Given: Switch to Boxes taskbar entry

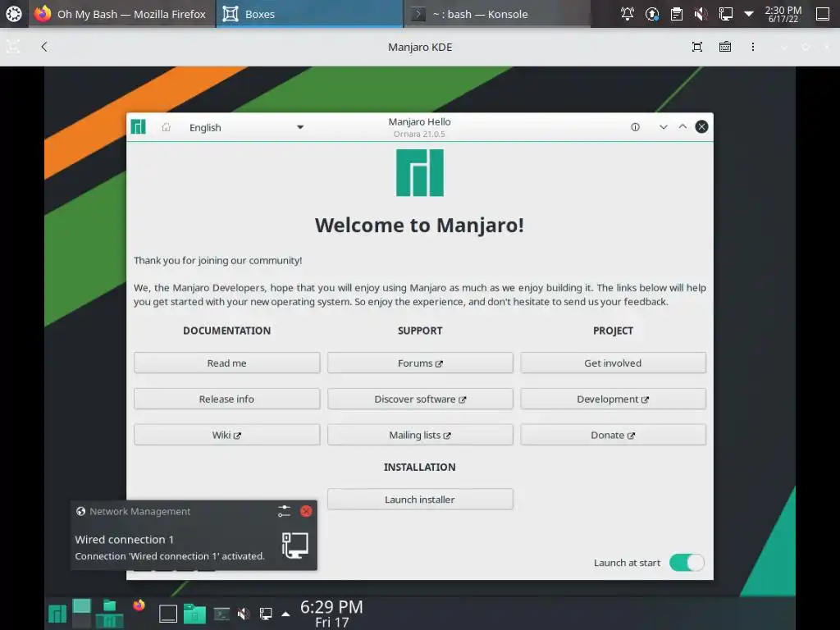Looking at the screenshot, I should pos(309,14).
